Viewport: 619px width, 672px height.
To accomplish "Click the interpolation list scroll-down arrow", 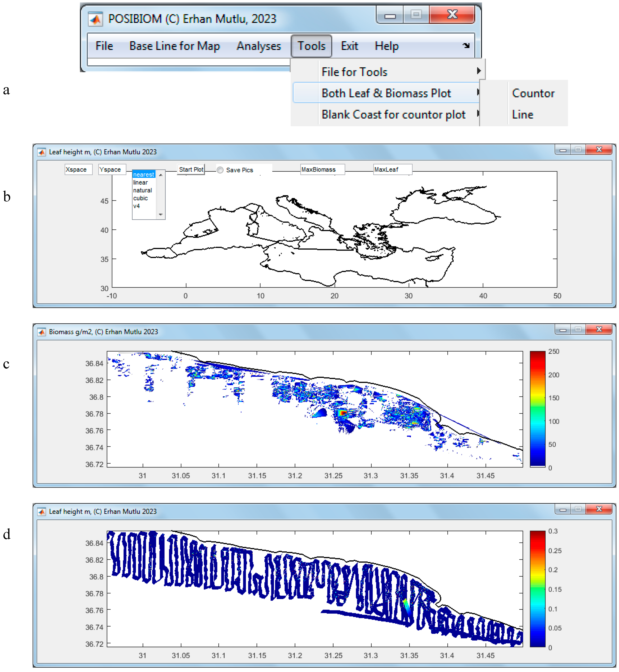I will [x=161, y=215].
